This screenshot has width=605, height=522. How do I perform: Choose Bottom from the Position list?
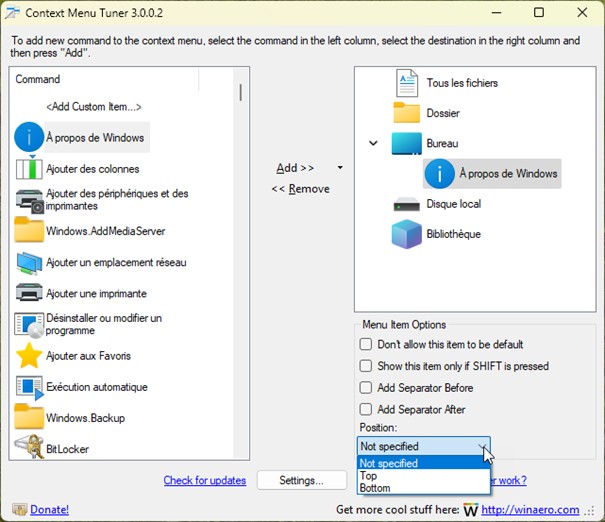pyautogui.click(x=376, y=488)
